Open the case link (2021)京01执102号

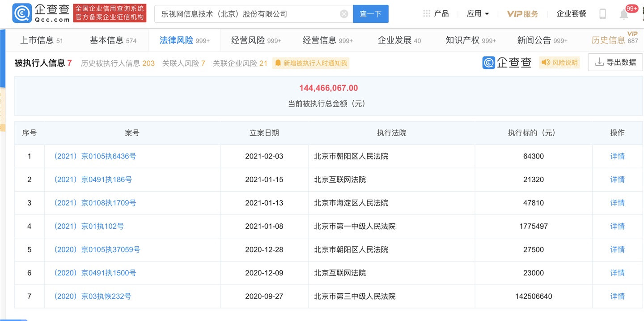click(88, 226)
